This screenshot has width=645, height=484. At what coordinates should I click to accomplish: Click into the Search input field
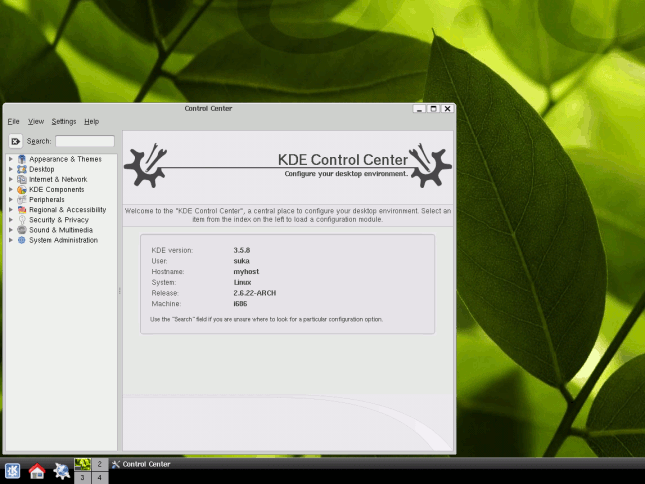point(85,141)
